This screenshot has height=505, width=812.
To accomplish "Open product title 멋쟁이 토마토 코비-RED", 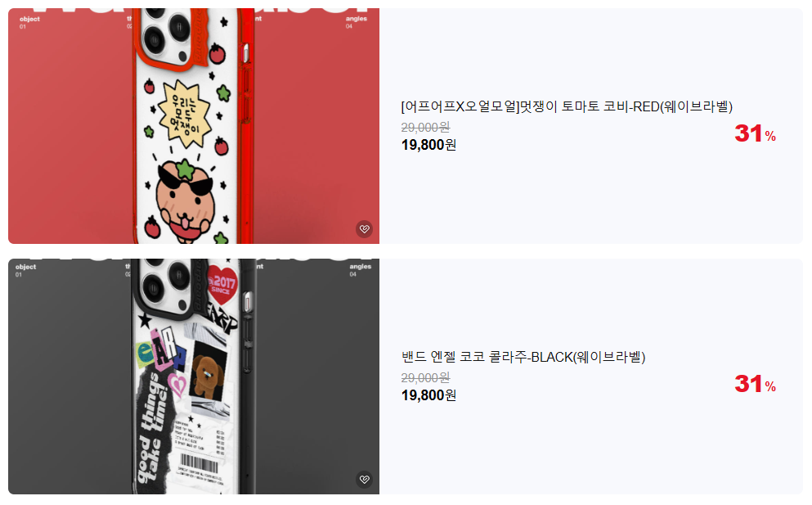I will click(567, 106).
